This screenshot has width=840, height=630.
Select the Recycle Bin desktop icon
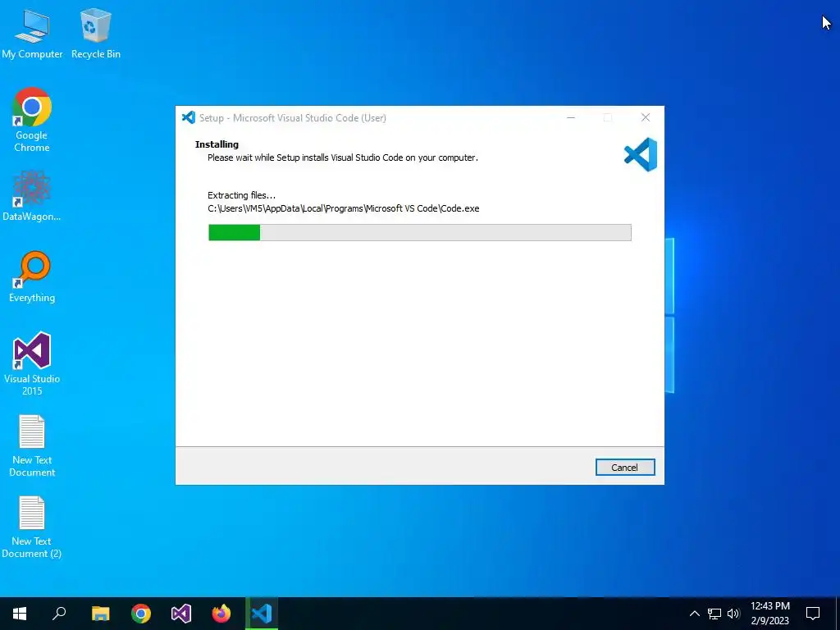click(x=95, y=33)
